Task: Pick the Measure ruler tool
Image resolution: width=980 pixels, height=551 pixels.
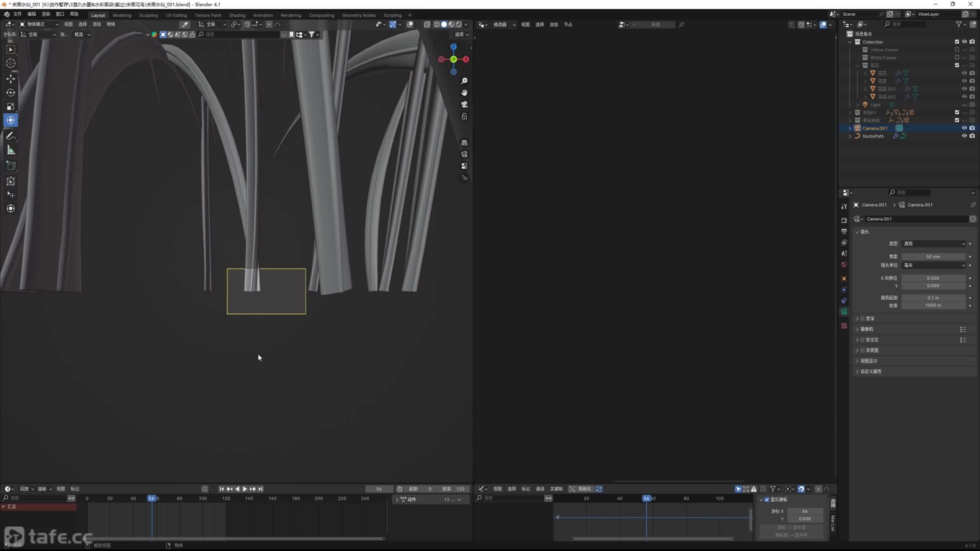Action: pyautogui.click(x=11, y=150)
